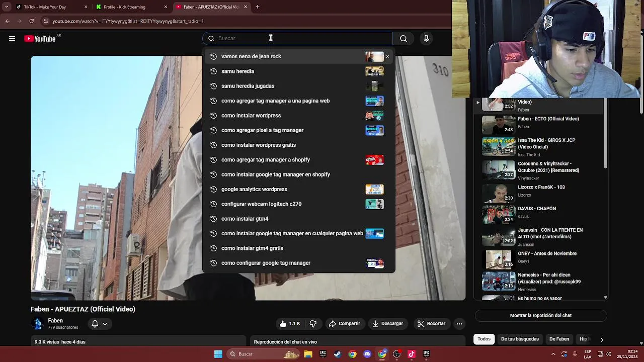Choose suggestion 'samu heredia'
Image resolution: width=644 pixels, height=362 pixels.
tap(299, 71)
